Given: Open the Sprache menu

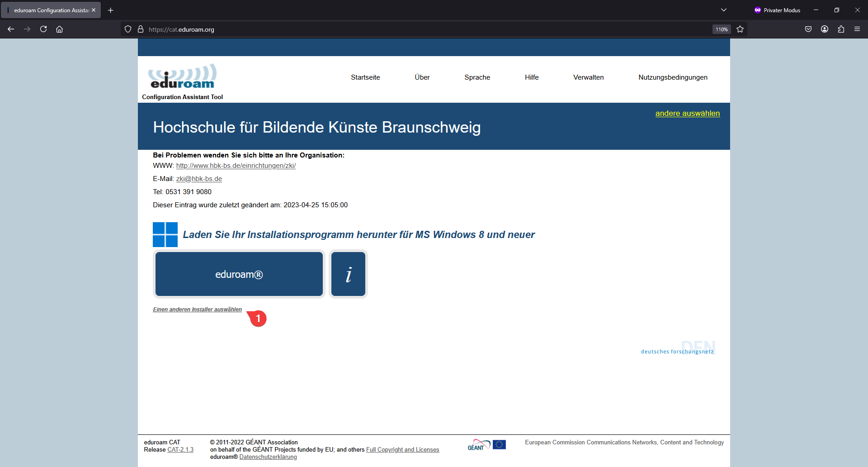Looking at the screenshot, I should [477, 77].
